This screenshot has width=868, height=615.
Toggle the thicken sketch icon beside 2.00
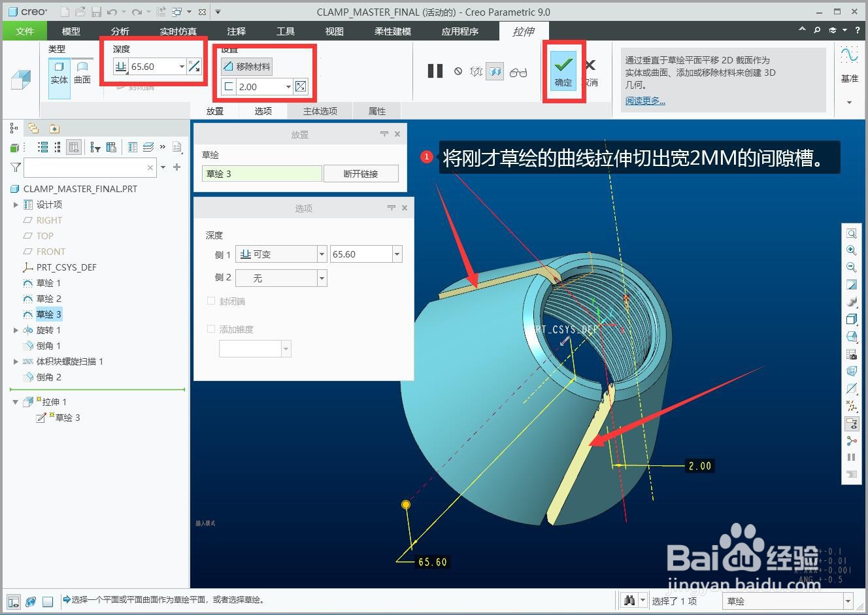[228, 86]
